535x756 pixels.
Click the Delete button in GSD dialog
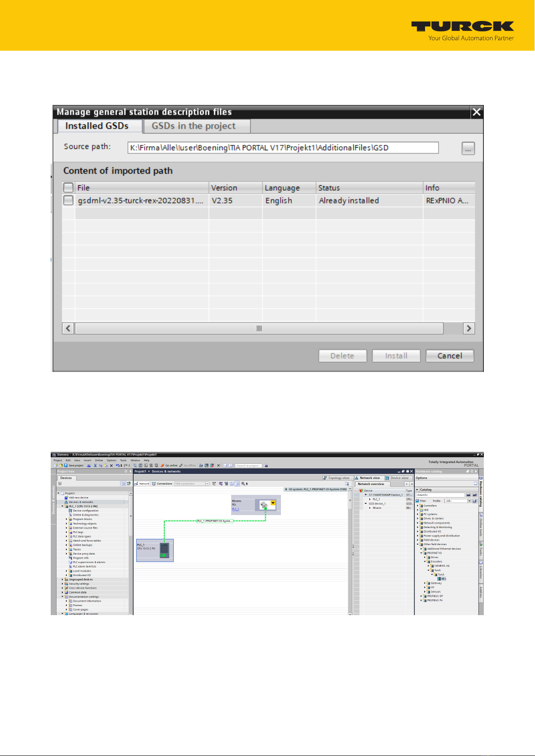tap(342, 356)
